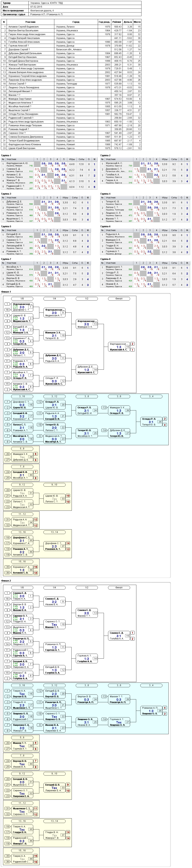Click the Игры column header in Группа-2
Viewport: 192px width, 868px height.
tap(164, 159)
